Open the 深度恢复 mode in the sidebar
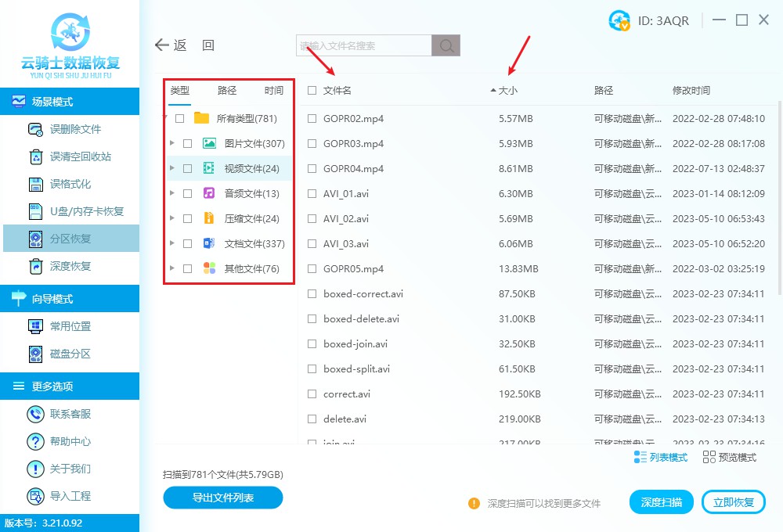The width and height of the screenshot is (783, 532). [x=70, y=267]
